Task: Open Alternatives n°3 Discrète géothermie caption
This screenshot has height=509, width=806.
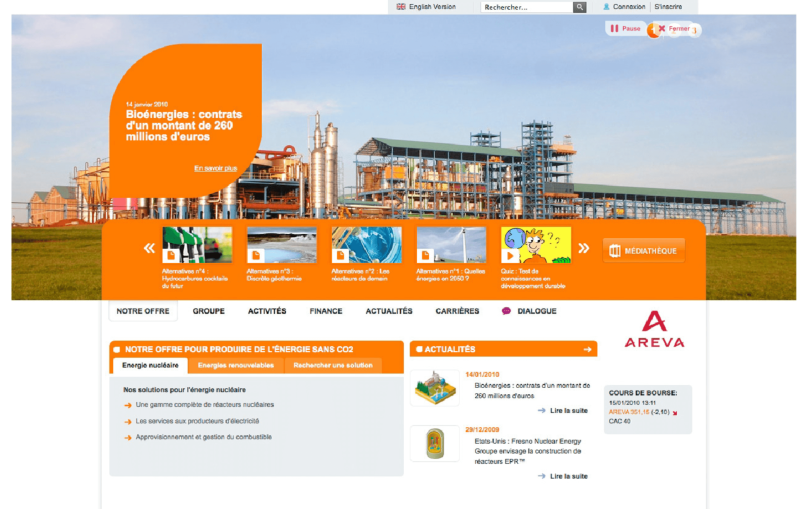Action: [x=274, y=275]
